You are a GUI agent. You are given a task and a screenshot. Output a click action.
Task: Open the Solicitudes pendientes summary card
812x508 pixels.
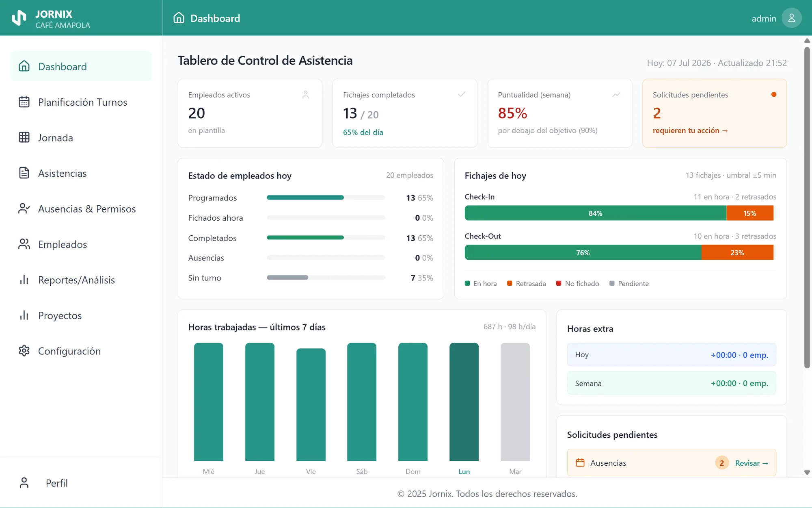(x=715, y=113)
